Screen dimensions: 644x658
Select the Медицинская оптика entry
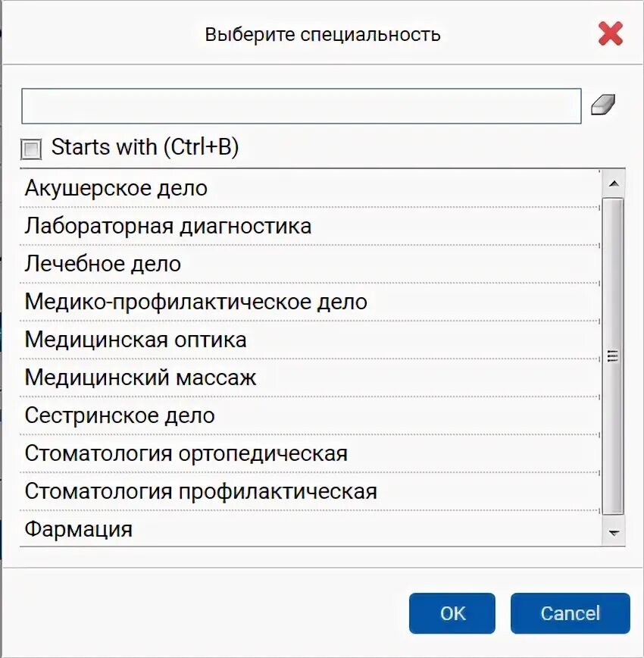tap(136, 340)
